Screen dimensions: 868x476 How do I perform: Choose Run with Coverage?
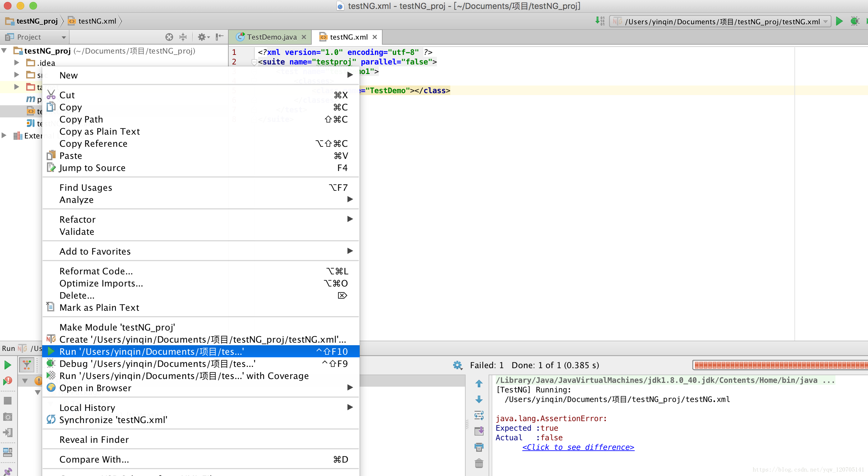tap(201, 376)
